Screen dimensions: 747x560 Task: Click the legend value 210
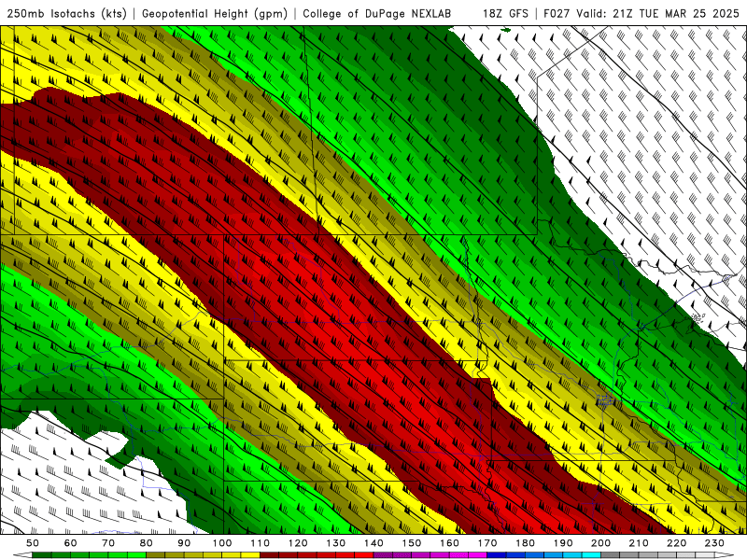(639, 543)
